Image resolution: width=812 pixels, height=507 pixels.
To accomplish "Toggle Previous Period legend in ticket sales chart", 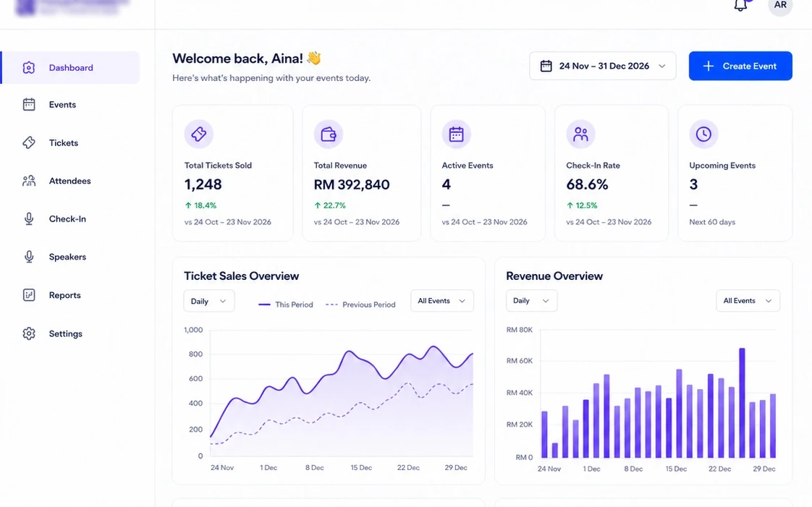I will pyautogui.click(x=360, y=304).
